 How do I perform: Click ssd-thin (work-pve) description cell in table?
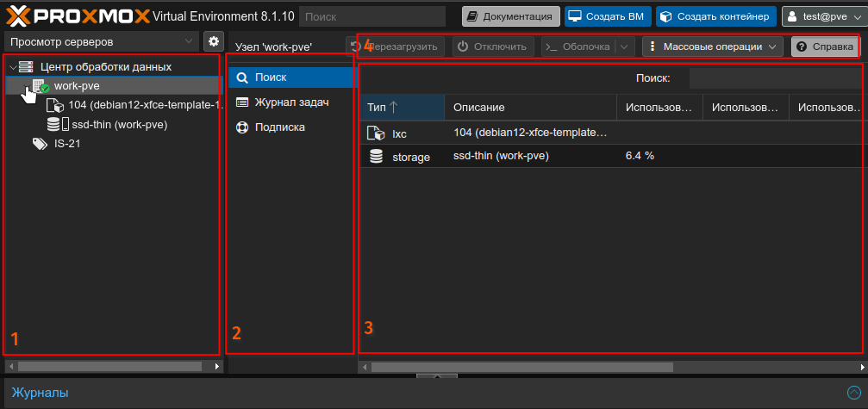click(501, 157)
